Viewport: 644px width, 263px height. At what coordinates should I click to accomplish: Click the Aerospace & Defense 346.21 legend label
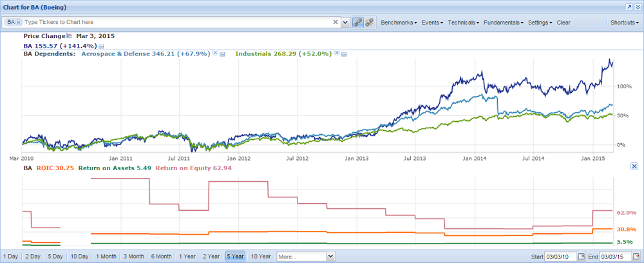146,54
